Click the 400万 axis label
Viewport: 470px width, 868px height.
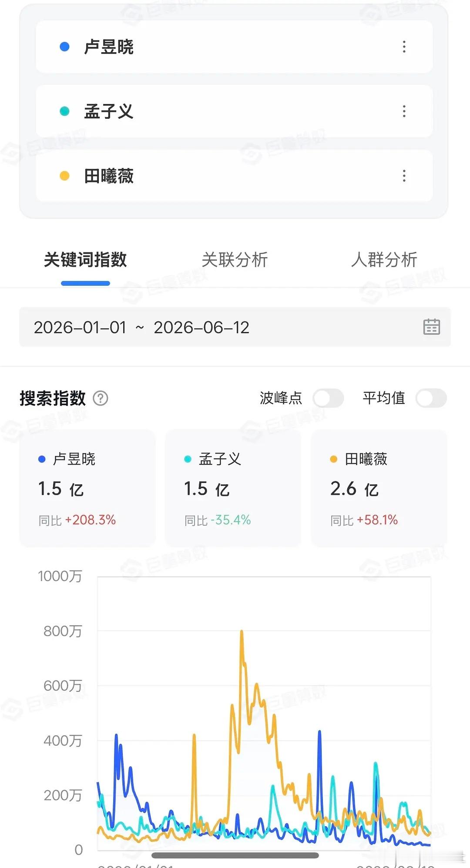(x=63, y=741)
